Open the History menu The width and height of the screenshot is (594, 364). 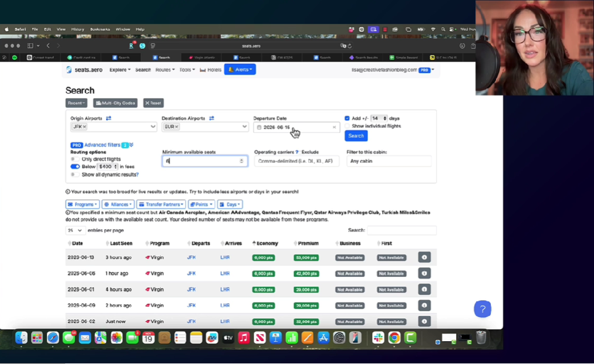[x=77, y=29]
